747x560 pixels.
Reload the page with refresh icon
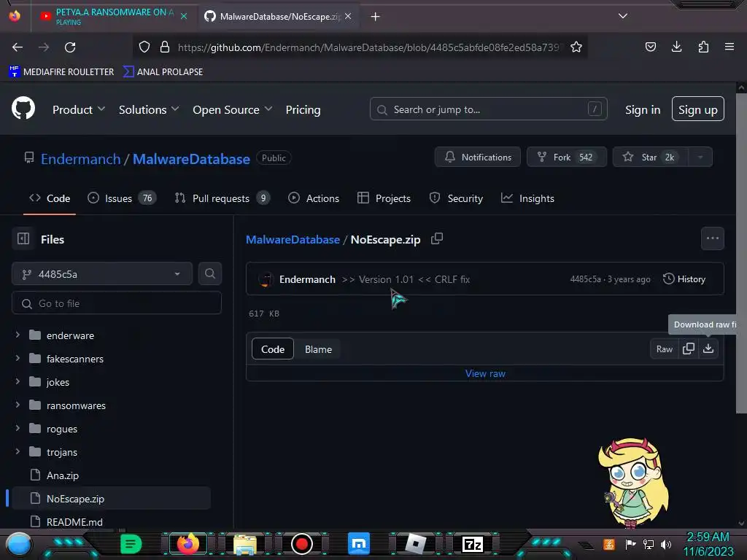[x=70, y=47]
